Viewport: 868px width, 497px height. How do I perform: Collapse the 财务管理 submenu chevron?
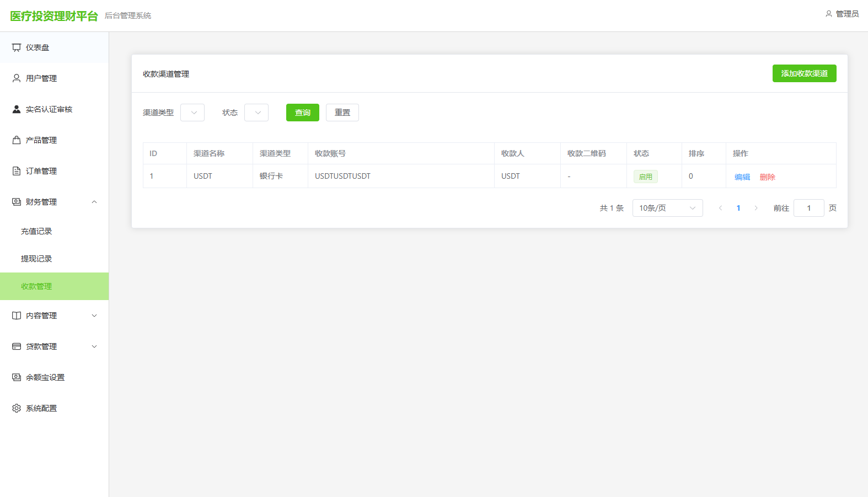(x=94, y=202)
